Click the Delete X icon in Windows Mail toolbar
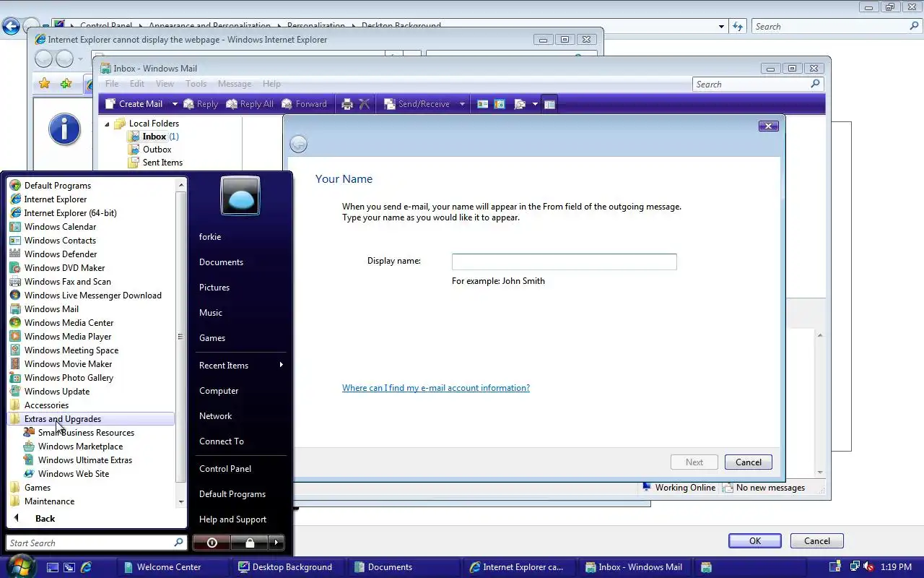The height and width of the screenshot is (578, 924). pyautogui.click(x=365, y=104)
